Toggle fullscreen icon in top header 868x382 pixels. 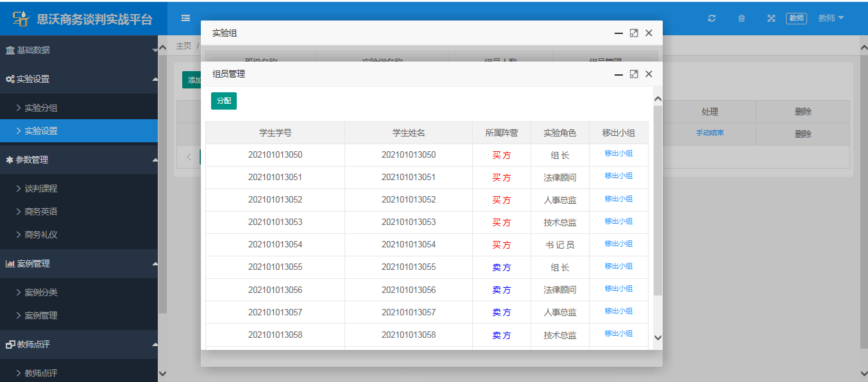(771, 19)
